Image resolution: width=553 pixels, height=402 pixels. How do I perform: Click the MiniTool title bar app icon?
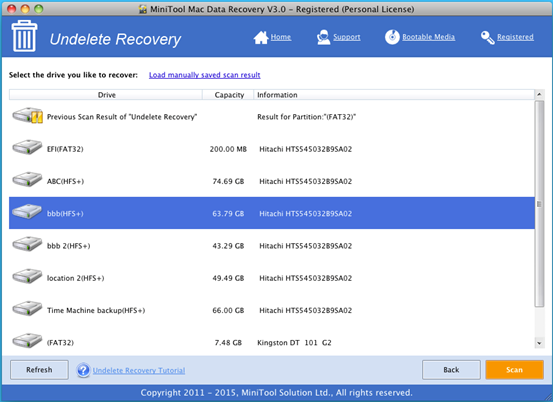pos(143,9)
